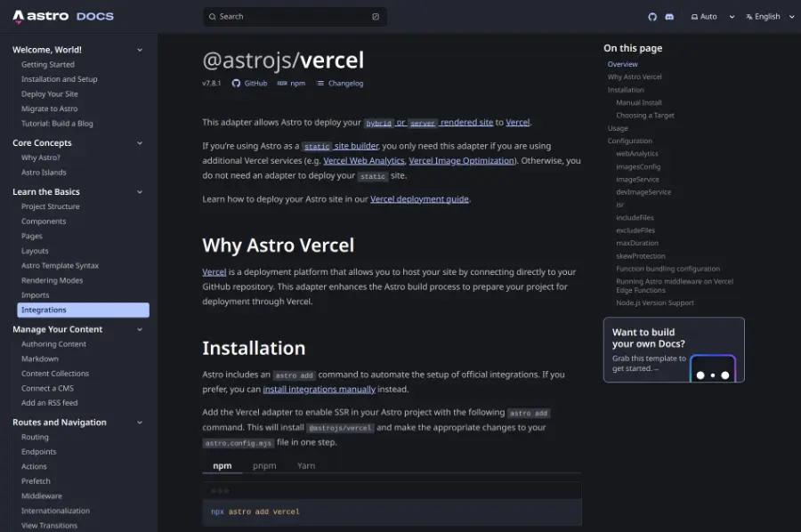Click the Astro Docs logo
The width and height of the screenshot is (801, 532).
pos(62,16)
